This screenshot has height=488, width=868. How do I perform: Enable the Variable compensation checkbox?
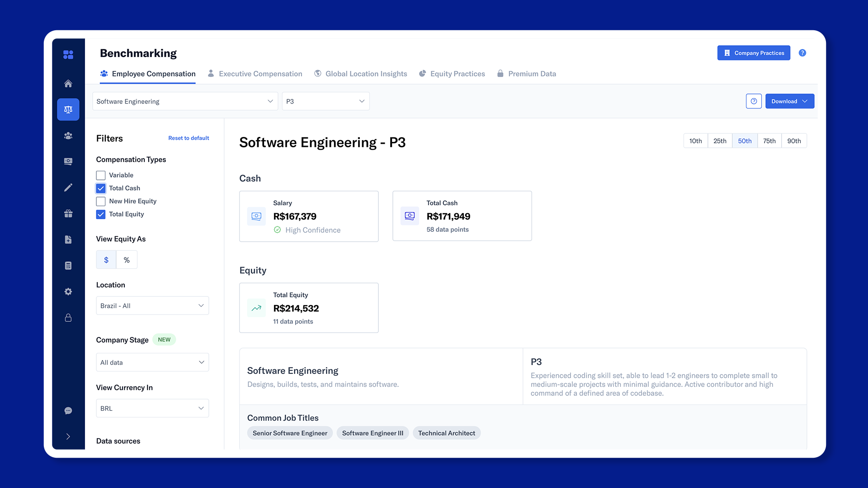click(101, 175)
